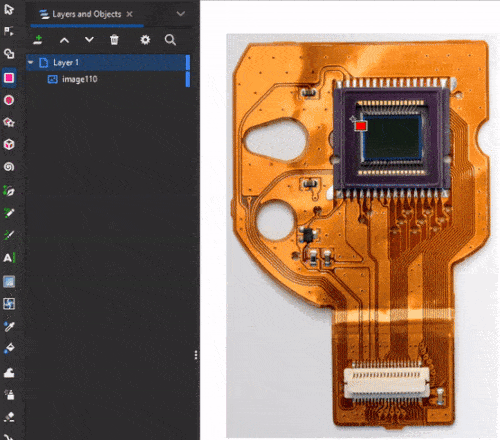Select the Spiral tool
The height and width of the screenshot is (440, 500).
(x=9, y=167)
